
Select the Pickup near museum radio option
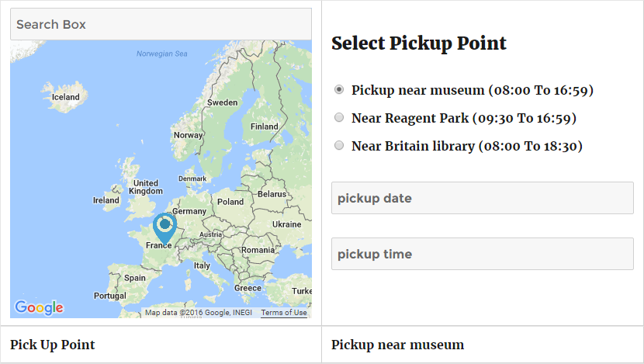(x=339, y=89)
